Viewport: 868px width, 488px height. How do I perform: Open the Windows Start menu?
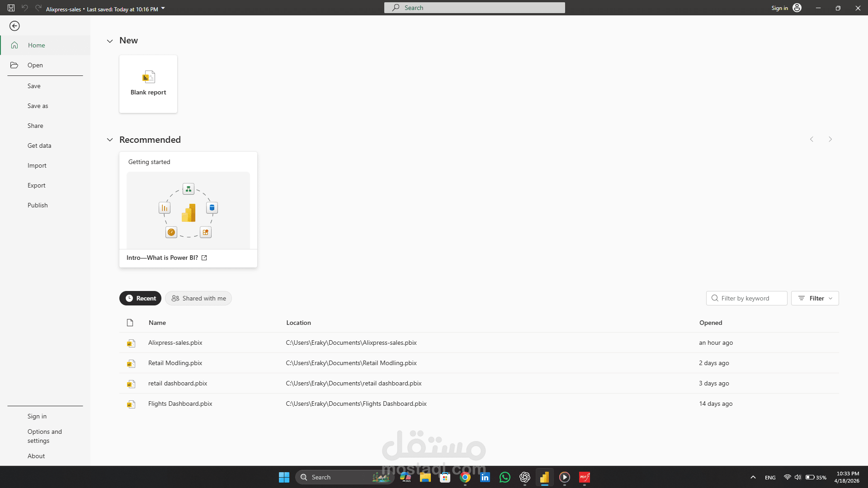click(x=284, y=477)
